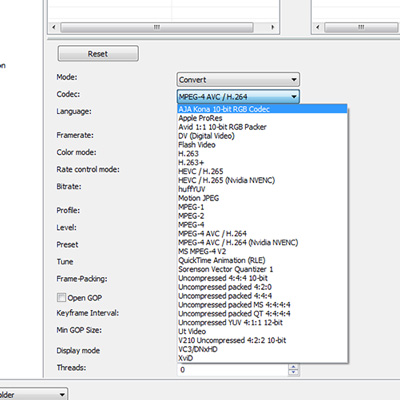This screenshot has height=400, width=400.
Task: Increase Threads with up spinner arrow
Action: tap(293, 367)
